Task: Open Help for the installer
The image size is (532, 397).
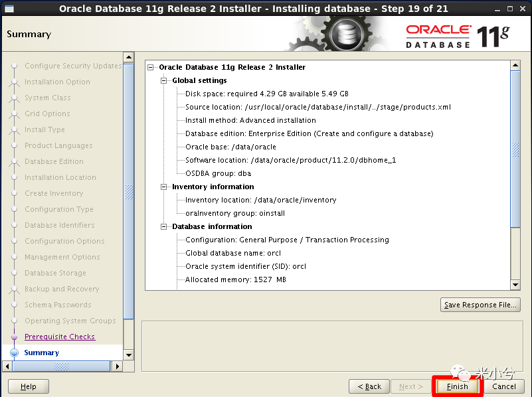Action: pyautogui.click(x=28, y=386)
